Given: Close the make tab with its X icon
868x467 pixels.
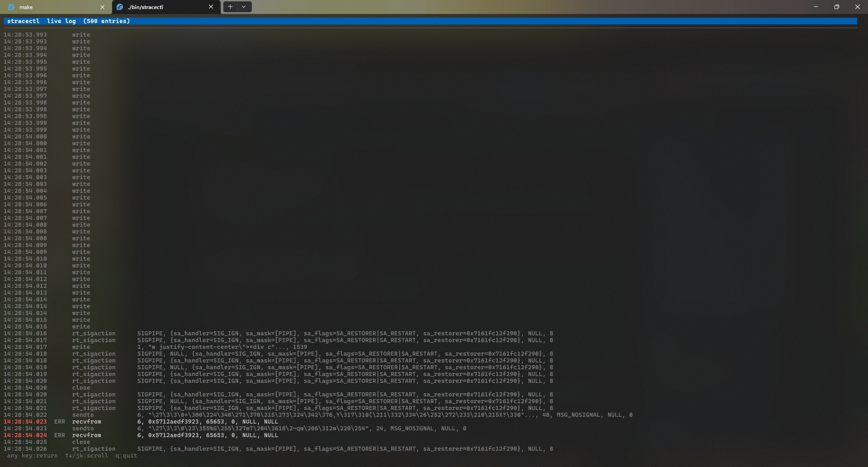Looking at the screenshot, I should tap(103, 7).
